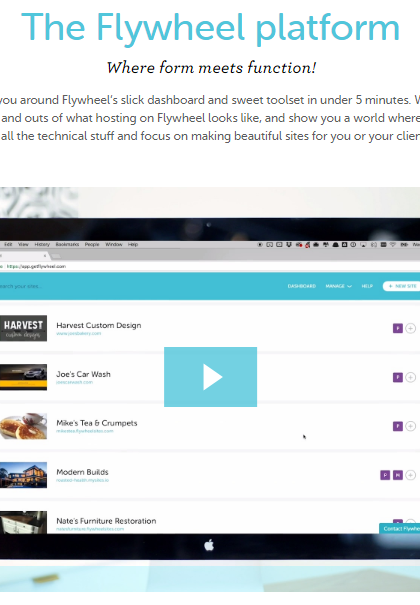The width and height of the screenshot is (420, 605).
Task: Open Joe's Car Wash site thumbnail
Action: (x=23, y=377)
